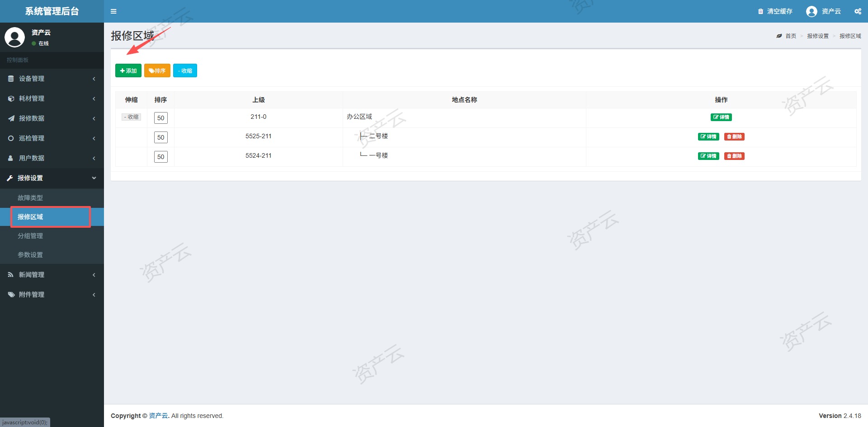
Task: Click the blue 收缩 toolbar button
Action: 185,70
